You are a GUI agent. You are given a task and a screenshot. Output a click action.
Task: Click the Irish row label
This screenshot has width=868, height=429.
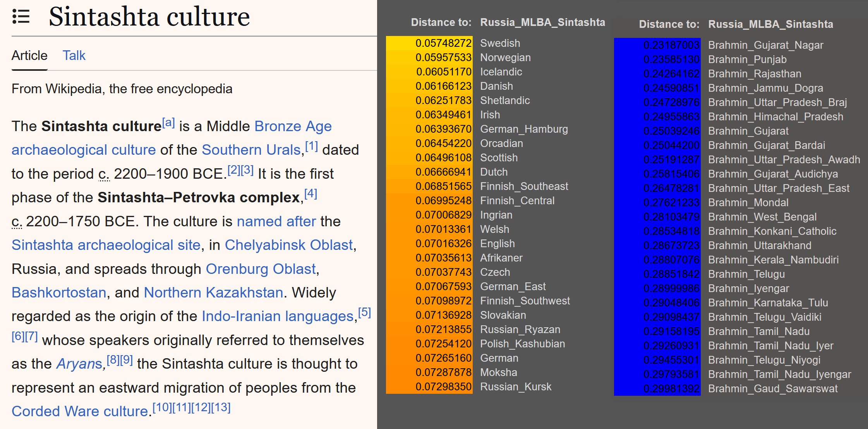pos(490,115)
